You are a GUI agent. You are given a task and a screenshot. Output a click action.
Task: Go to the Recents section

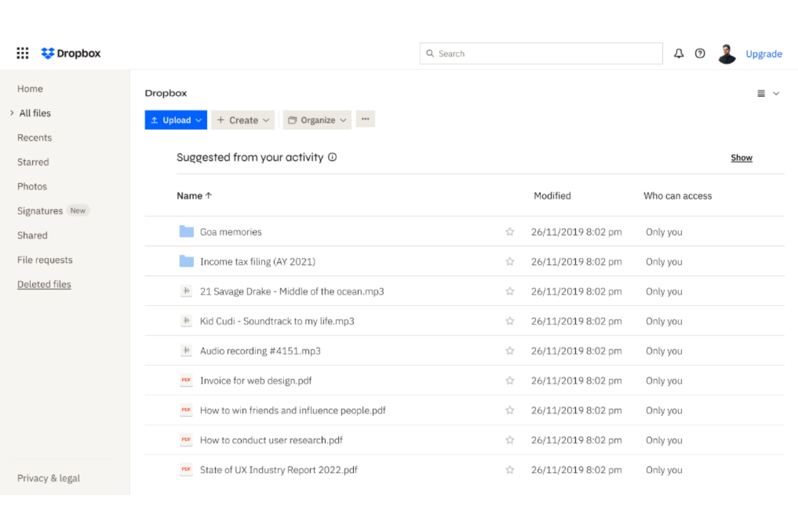point(34,137)
